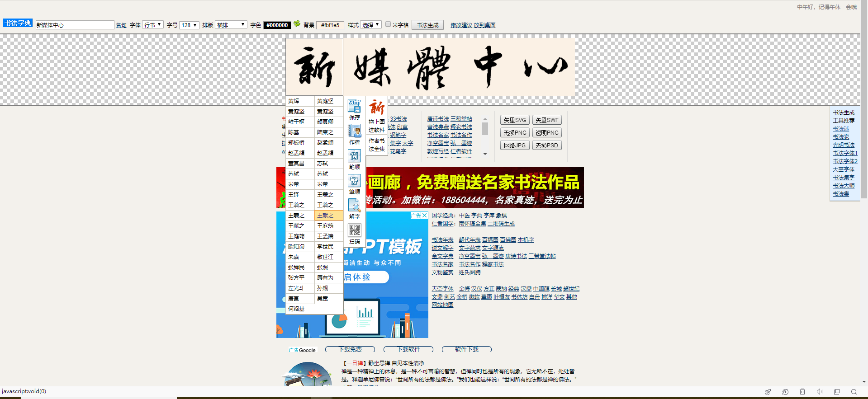
Task: Export as 无损PNG
Action: pos(515,133)
